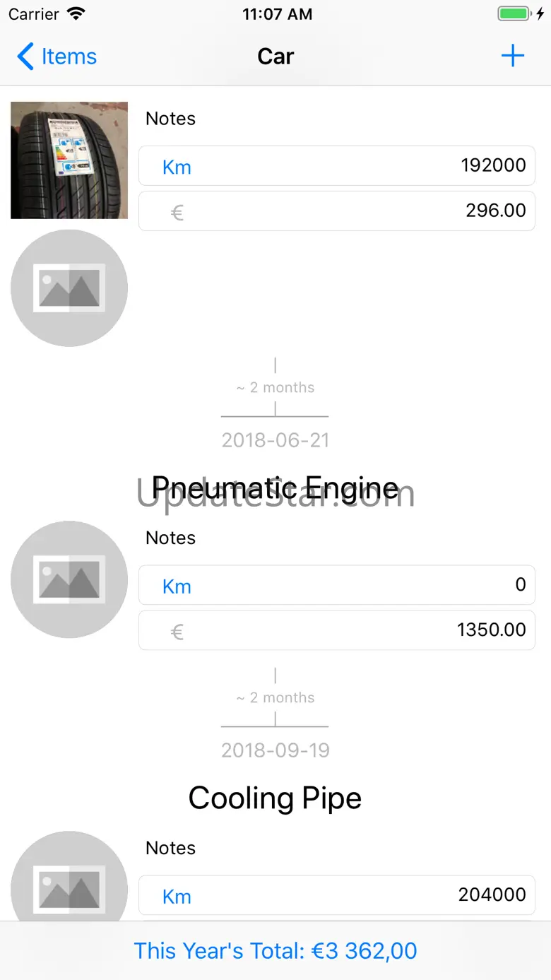Tap the 2018-06-21 date label
The image size is (551, 980).
pos(275,440)
